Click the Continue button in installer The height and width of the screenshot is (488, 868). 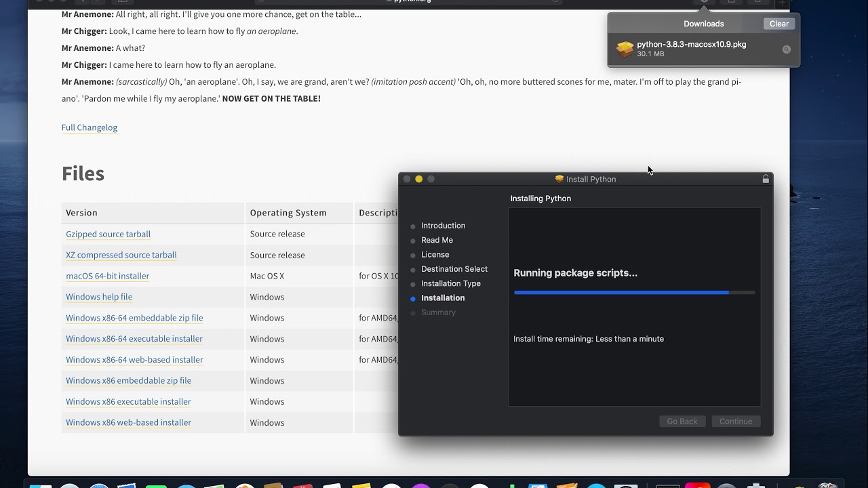click(736, 422)
